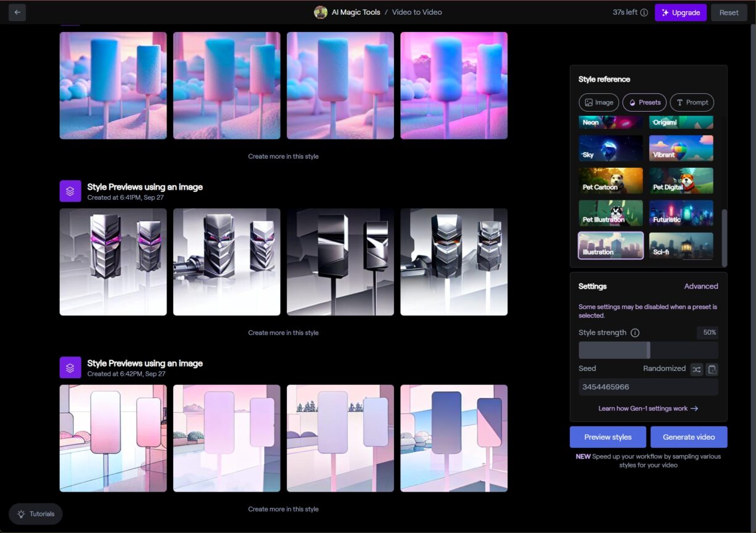Open Tutorials with the lightbulb button
Viewport: 756px width, 533px height.
click(35, 513)
